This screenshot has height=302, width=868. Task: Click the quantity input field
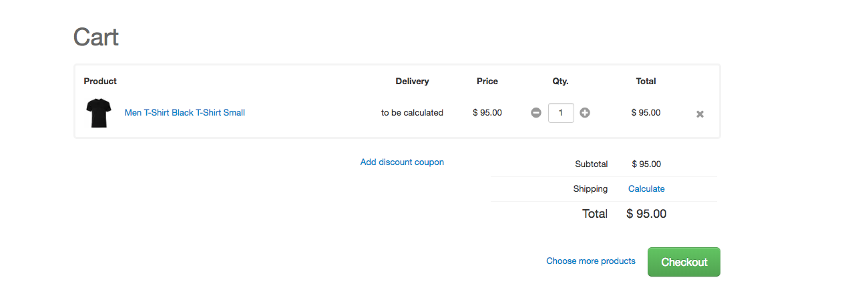click(x=561, y=113)
